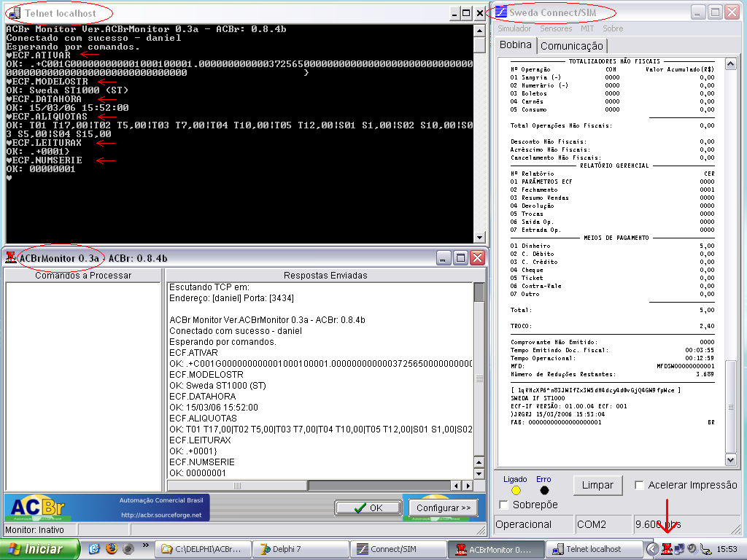Expand the quick launch overflow chevron

click(146, 545)
